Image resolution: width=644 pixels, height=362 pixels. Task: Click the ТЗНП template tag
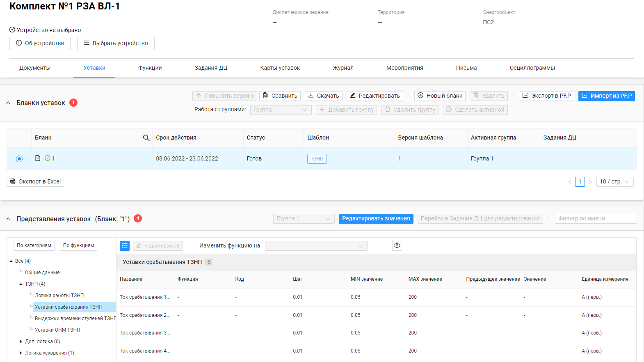click(317, 159)
